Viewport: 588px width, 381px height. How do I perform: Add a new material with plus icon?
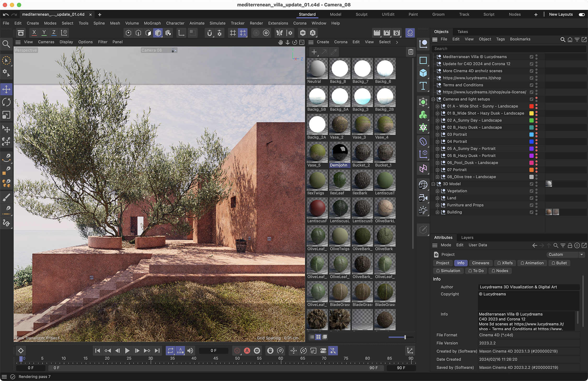point(314,52)
